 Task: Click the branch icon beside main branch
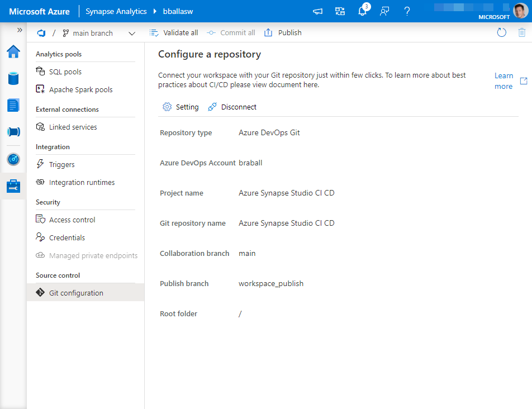tap(66, 33)
